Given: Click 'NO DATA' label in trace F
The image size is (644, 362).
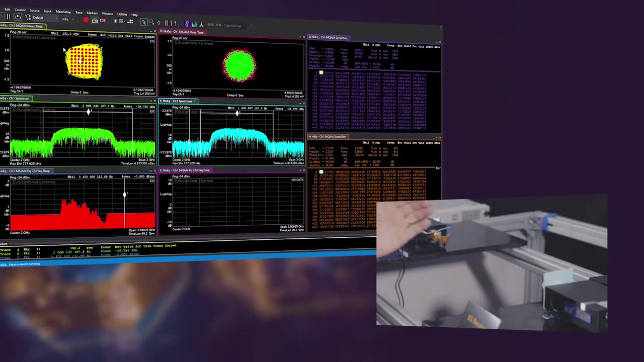Looking at the screenshot, I should 297,179.
